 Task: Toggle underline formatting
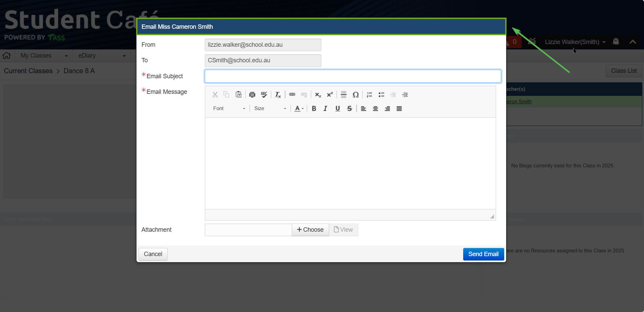337,109
